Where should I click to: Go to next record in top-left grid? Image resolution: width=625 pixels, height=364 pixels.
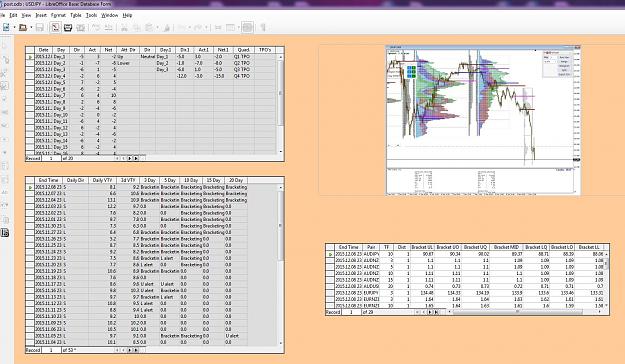(130, 158)
